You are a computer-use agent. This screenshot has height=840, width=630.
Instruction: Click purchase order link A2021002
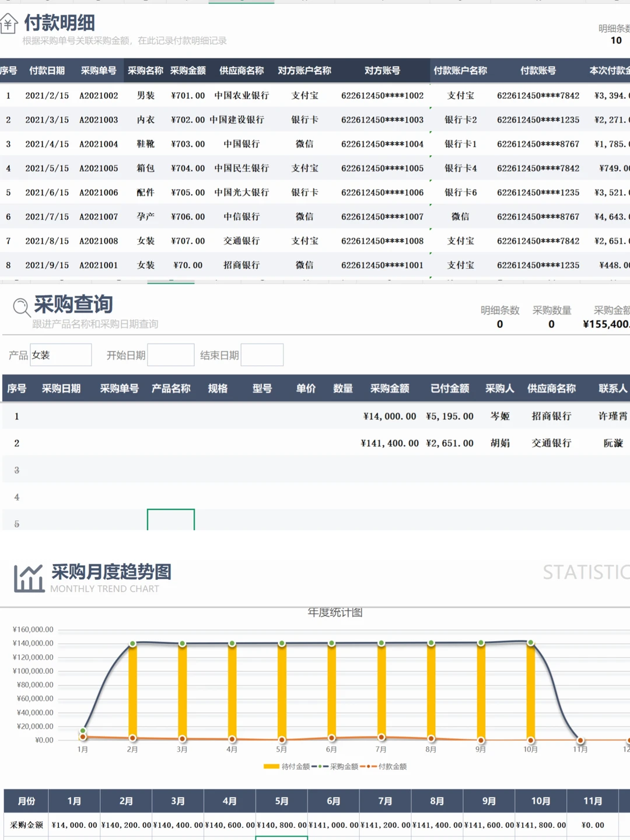click(97, 95)
